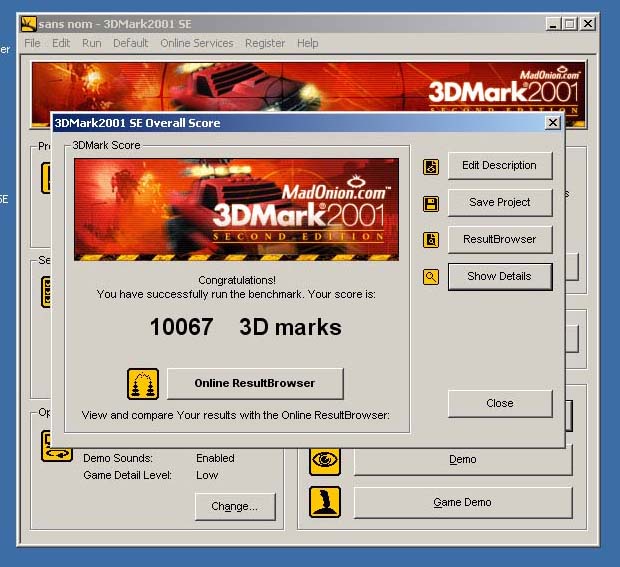Viewport: 620px width, 567px height.
Task: Click the Demo eye icon
Action: 325,460
